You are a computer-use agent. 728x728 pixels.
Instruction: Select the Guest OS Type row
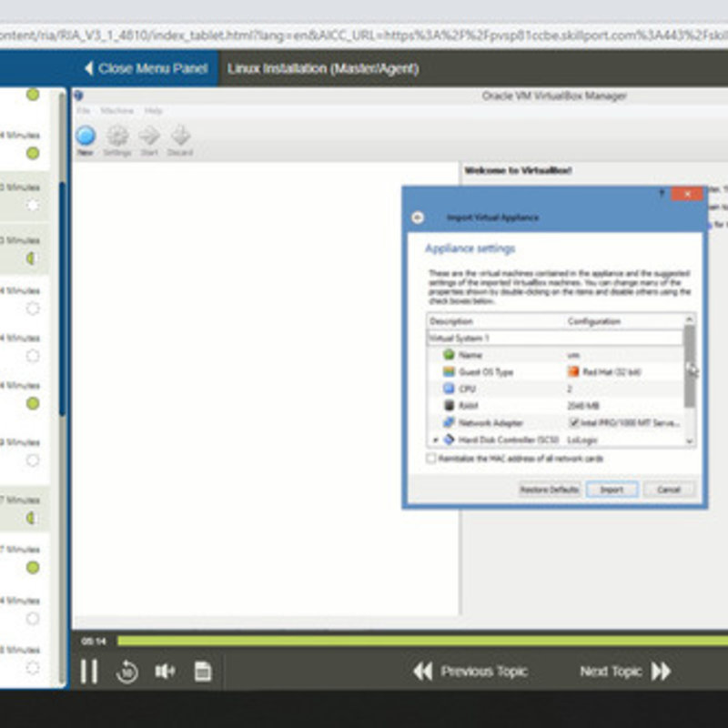click(555, 372)
